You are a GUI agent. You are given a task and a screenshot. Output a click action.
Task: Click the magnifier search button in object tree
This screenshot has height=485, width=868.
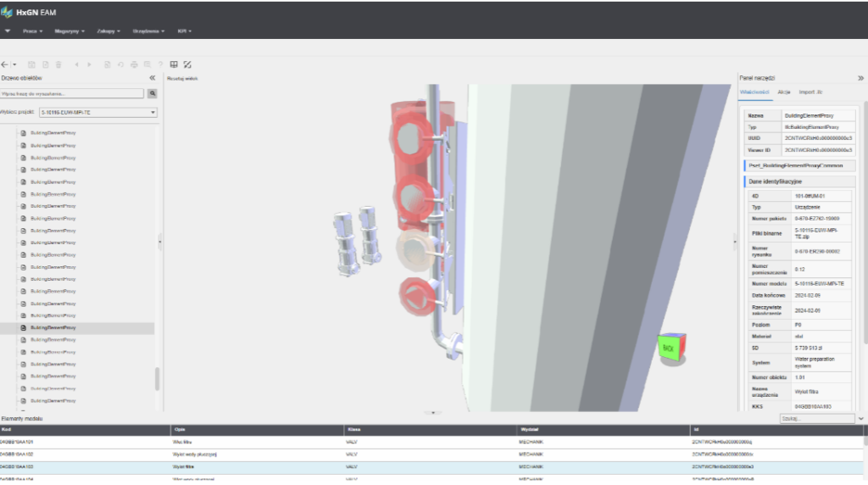pos(153,93)
